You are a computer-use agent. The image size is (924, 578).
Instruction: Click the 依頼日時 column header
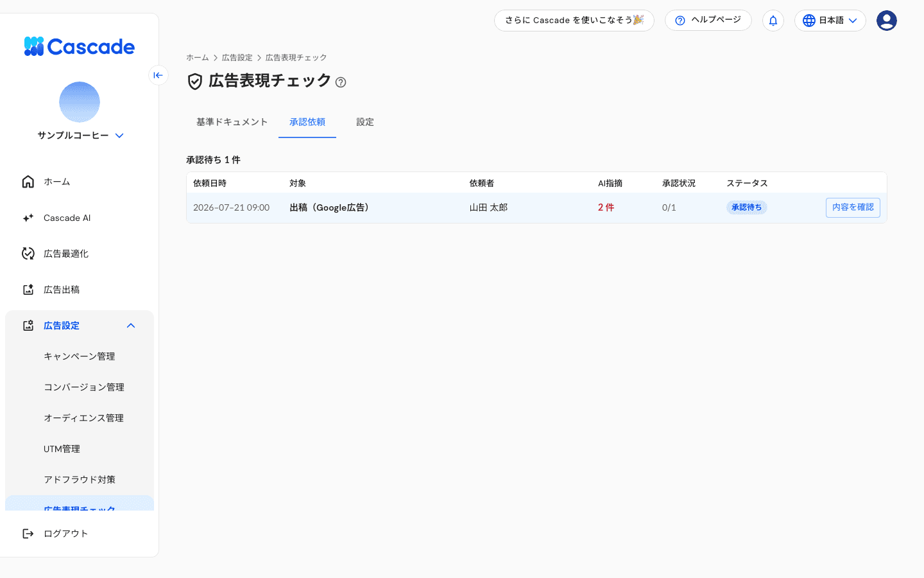point(210,183)
